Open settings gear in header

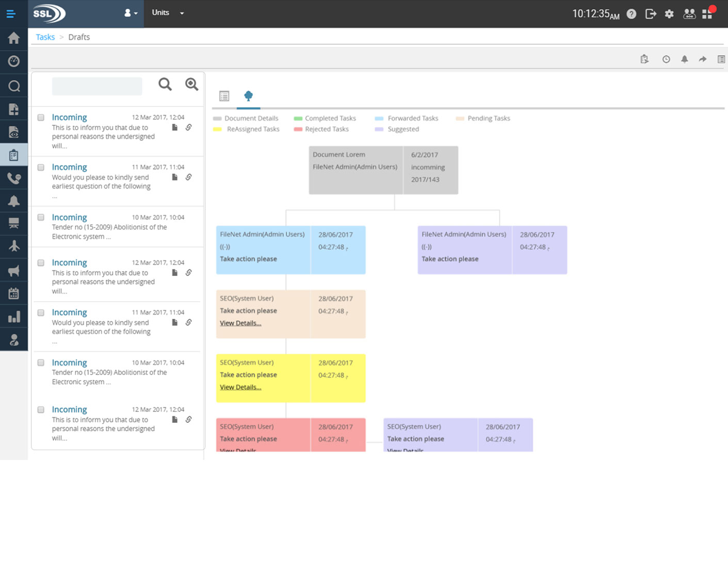click(669, 14)
